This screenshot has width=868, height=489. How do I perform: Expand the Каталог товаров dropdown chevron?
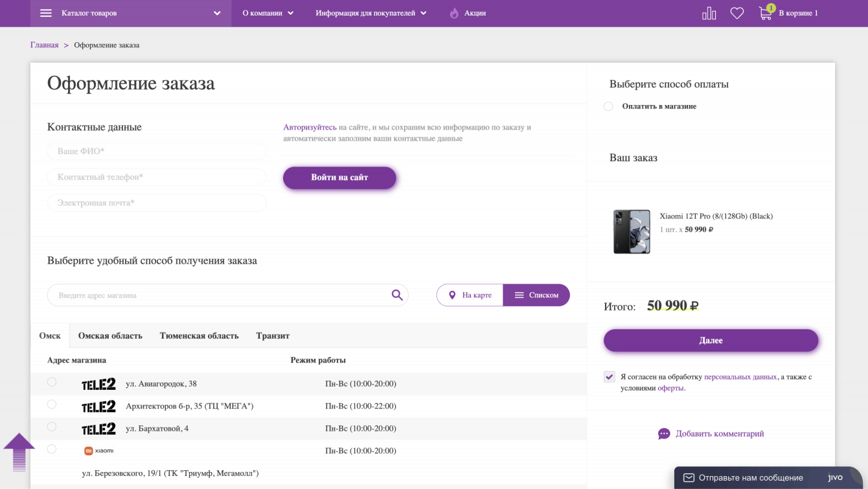[x=217, y=14]
